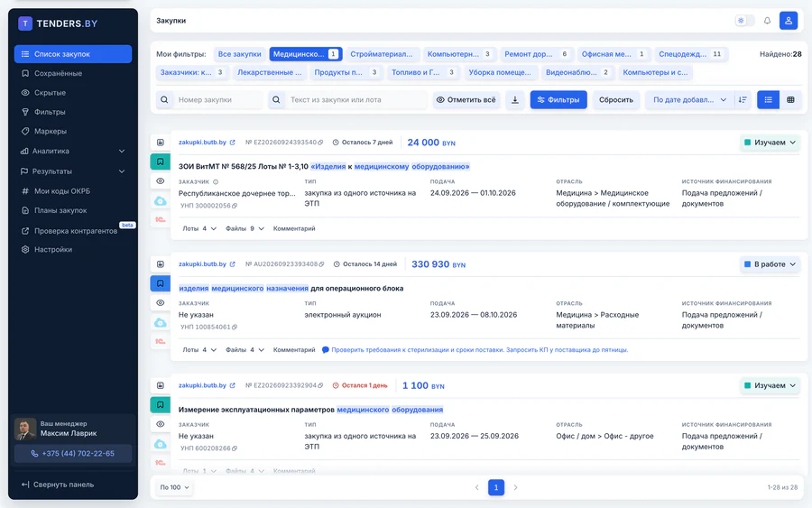Open zakupki.butb.by link of 24 000 BYN tender

pyautogui.click(x=207, y=143)
